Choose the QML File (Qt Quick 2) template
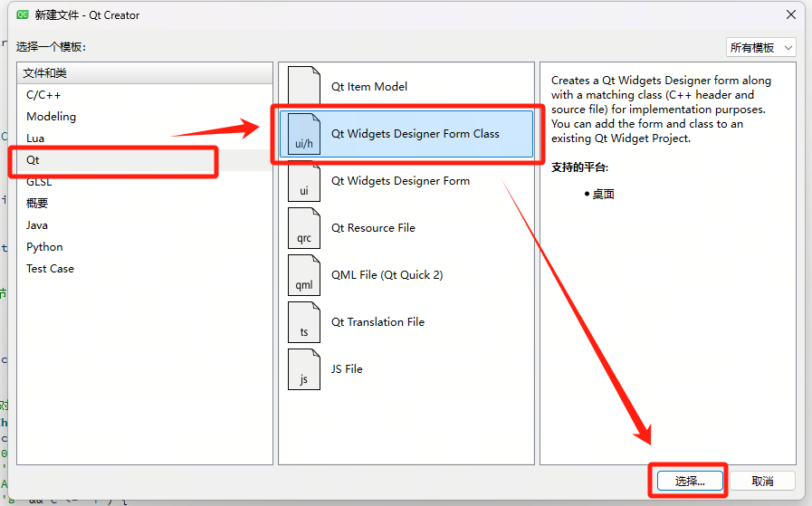This screenshot has width=812, height=506. click(x=406, y=275)
